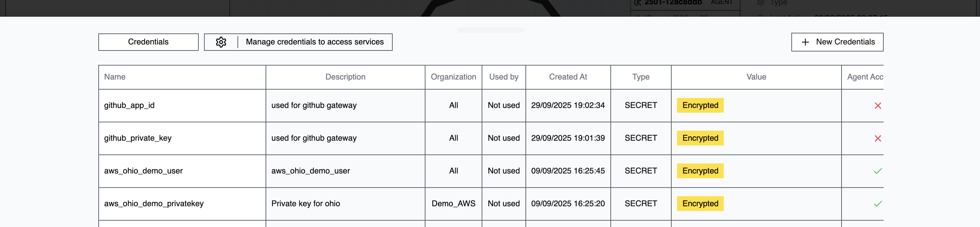Click green check for aws_ohio_demo_privatekey agent access
This screenshot has width=980, height=227.
coord(878,204)
